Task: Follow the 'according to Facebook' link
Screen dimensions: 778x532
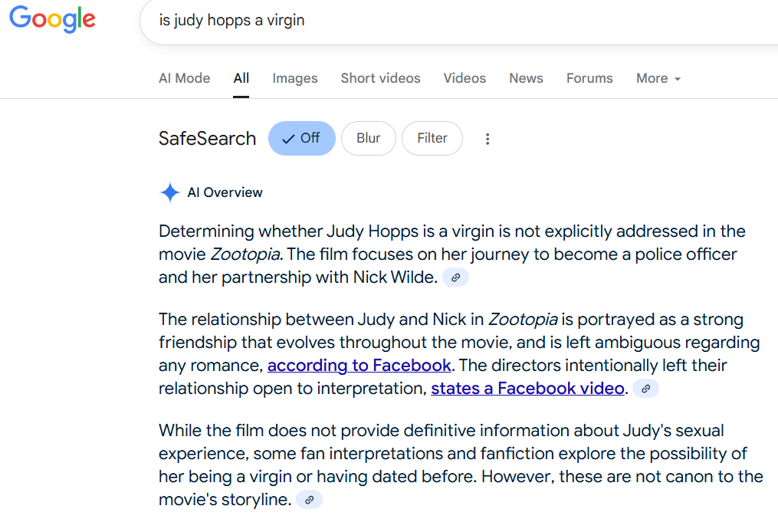Action: [359, 366]
